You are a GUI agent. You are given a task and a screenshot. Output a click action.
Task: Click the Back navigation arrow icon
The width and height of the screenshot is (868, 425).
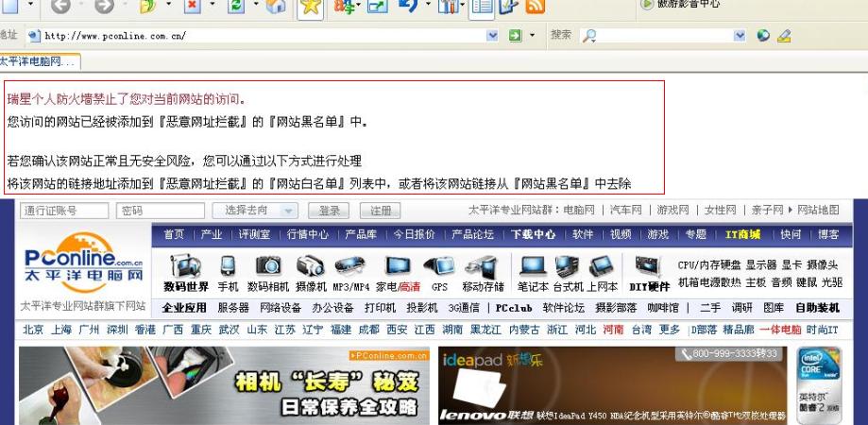tap(60, 6)
